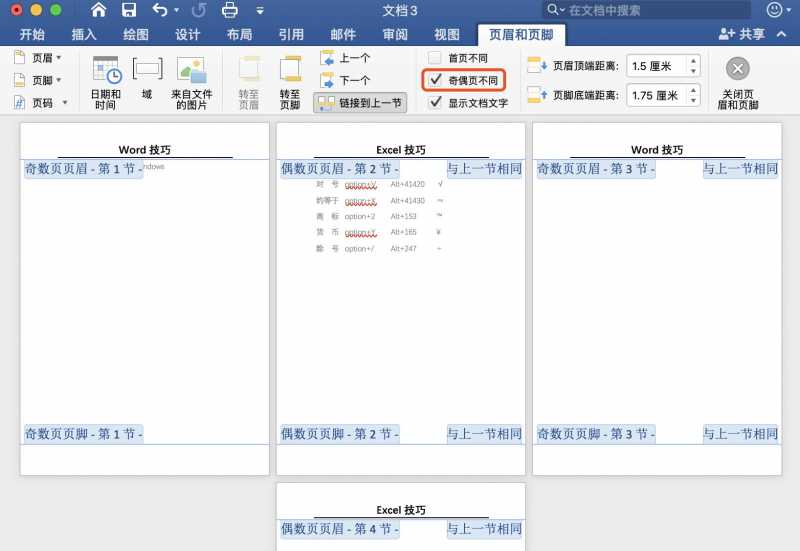Viewport: 800px width, 551px height.
Task: Switch to the 插入 tab
Action: click(84, 35)
